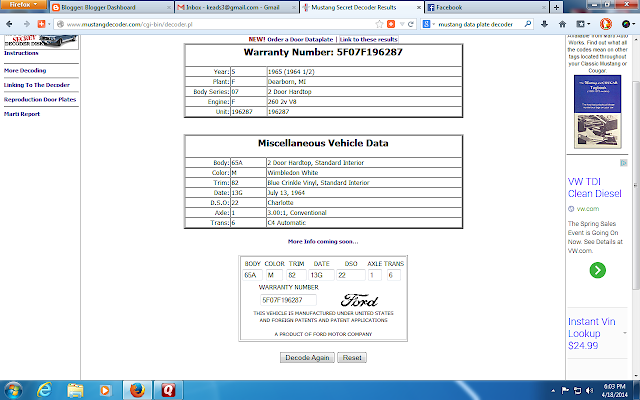Show hidden tray icons arrow
The width and height of the screenshot is (640, 400).
[553, 391]
